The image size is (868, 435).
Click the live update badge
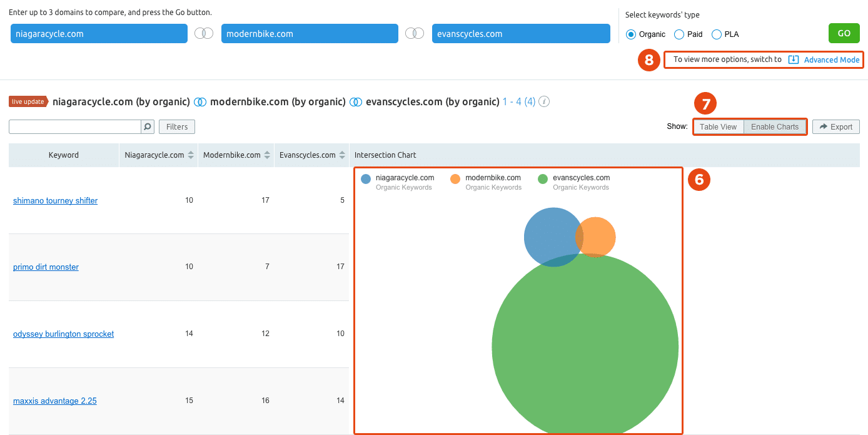pyautogui.click(x=28, y=101)
